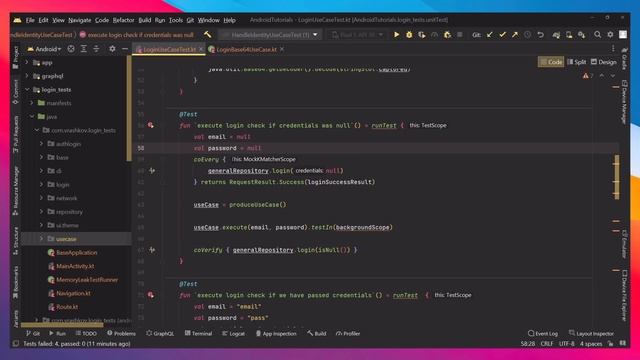Open IDE settings gear in top toolbar
This screenshot has width=640, height=360.
[610, 35]
